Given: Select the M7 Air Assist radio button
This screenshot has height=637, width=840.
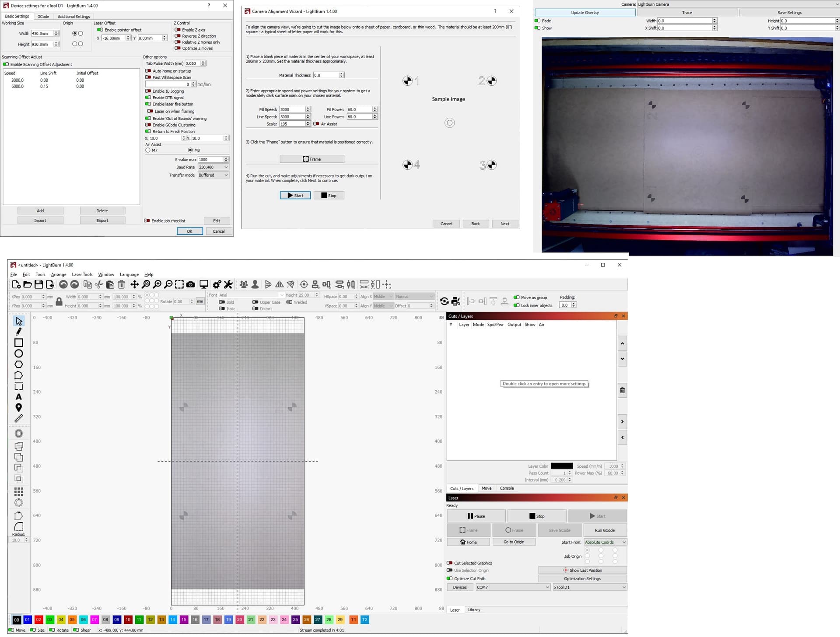Looking at the screenshot, I should (x=148, y=150).
